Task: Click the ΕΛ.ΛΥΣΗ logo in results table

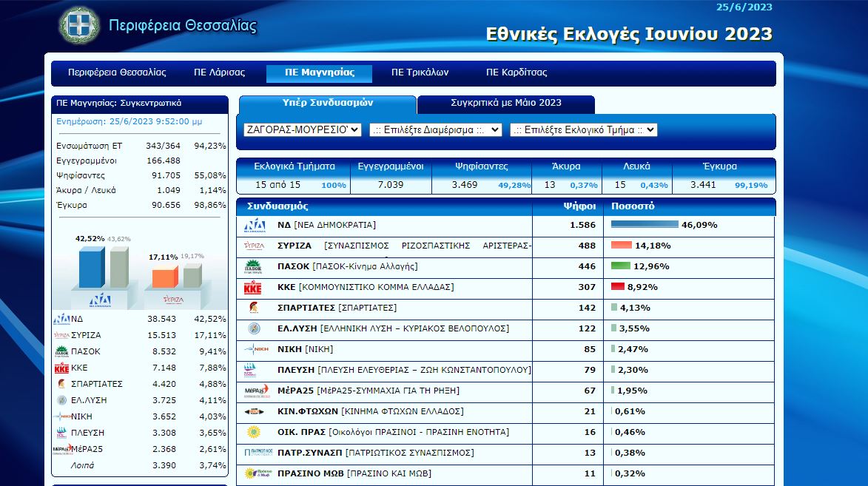Action: [254, 328]
